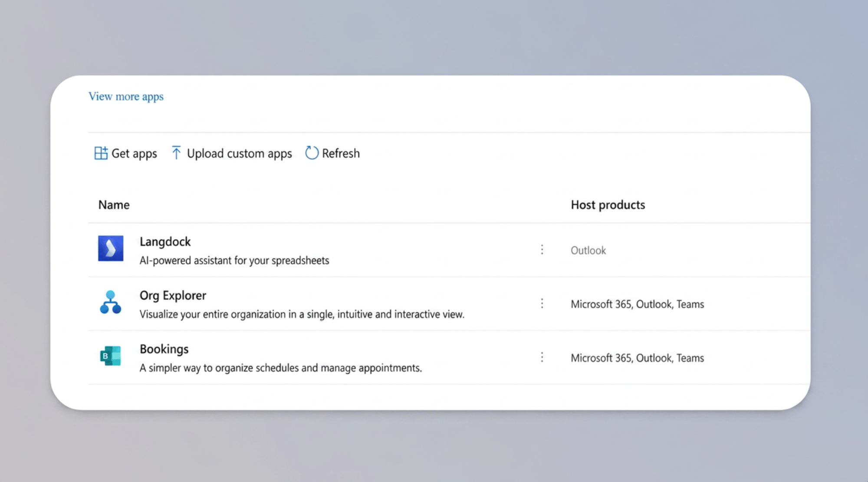Click the Get apps grid icon
Screen dimensions: 868x482
[101, 153]
